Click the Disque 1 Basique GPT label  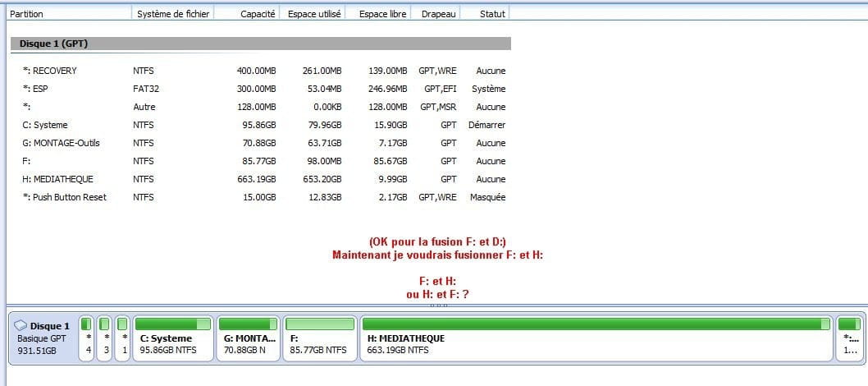coord(43,338)
